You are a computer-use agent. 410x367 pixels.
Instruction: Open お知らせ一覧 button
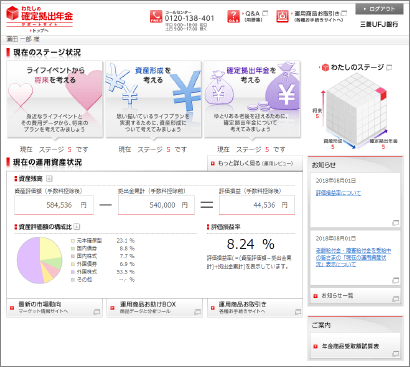(355, 295)
